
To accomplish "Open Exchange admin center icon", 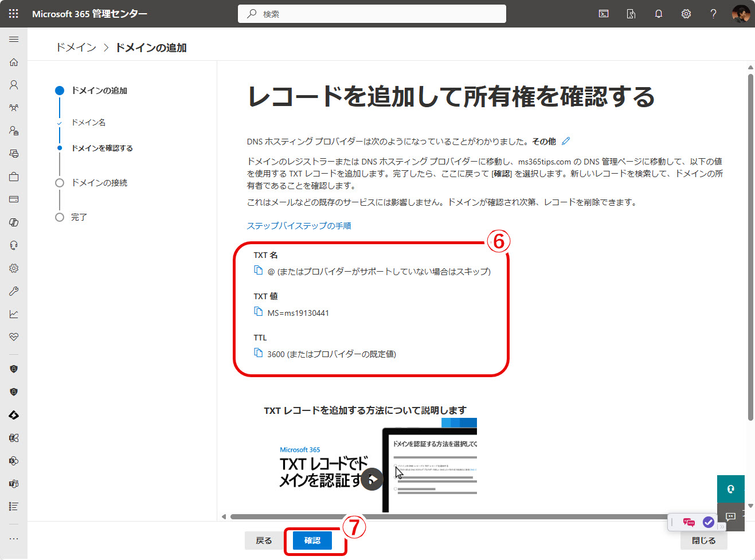I will (14, 438).
